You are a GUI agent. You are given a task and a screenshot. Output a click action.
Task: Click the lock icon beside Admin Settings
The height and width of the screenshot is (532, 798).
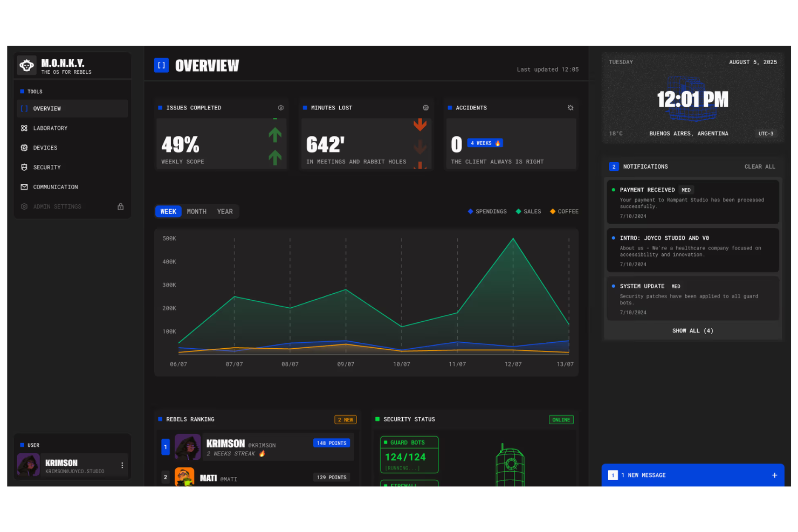coord(121,206)
